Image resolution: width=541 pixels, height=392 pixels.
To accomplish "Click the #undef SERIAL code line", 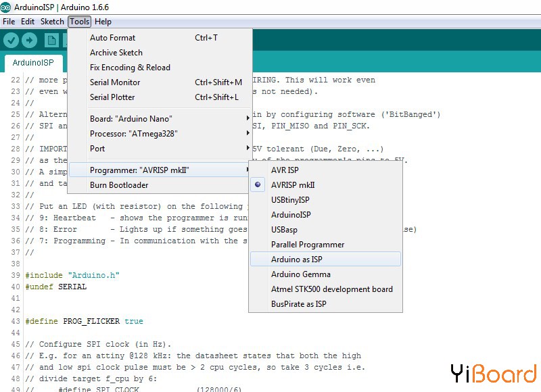I will point(56,287).
